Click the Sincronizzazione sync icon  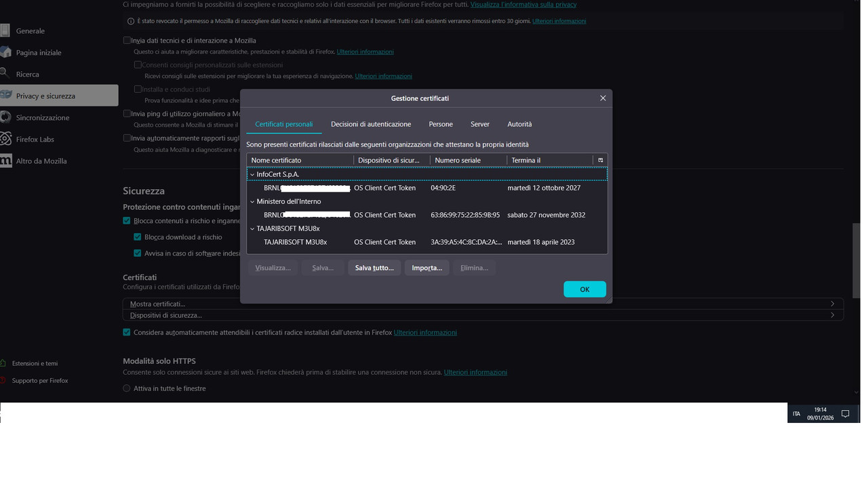pos(5,117)
